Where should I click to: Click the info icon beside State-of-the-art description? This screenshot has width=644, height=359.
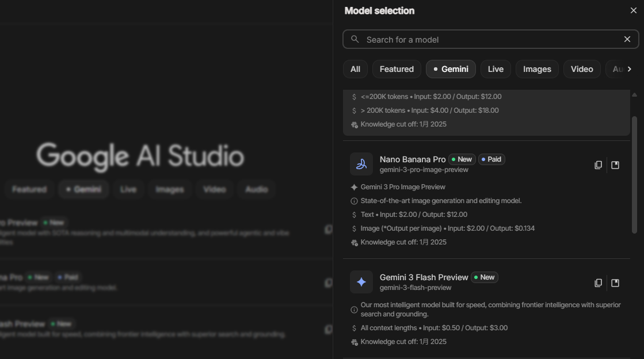tap(354, 201)
